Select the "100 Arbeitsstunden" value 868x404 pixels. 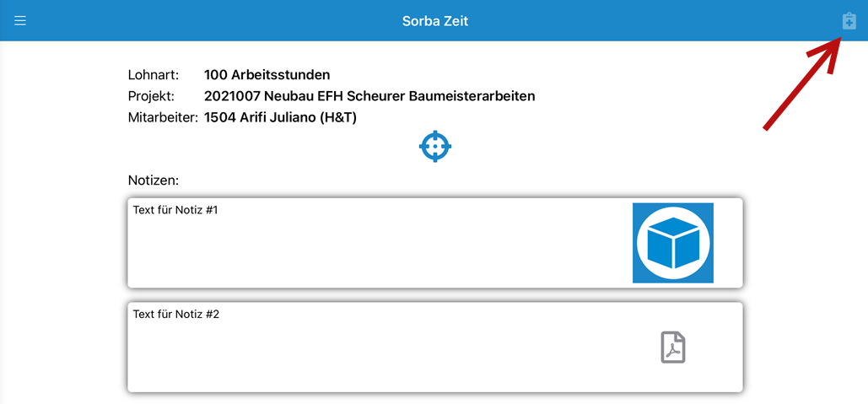pos(267,74)
